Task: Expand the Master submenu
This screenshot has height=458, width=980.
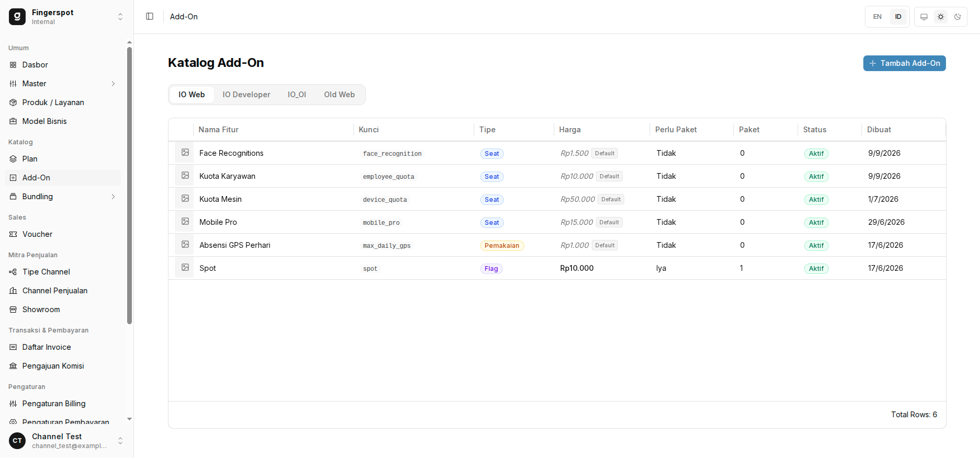Action: pyautogui.click(x=113, y=84)
